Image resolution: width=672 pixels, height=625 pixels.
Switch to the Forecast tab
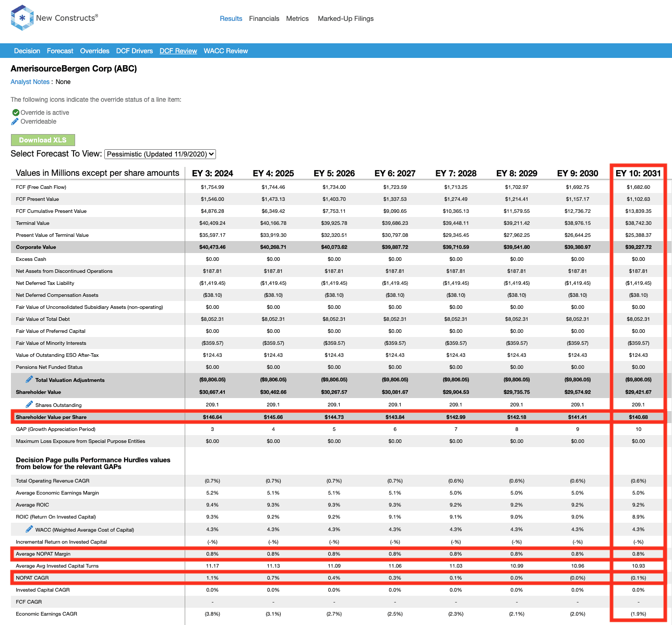[x=60, y=51]
